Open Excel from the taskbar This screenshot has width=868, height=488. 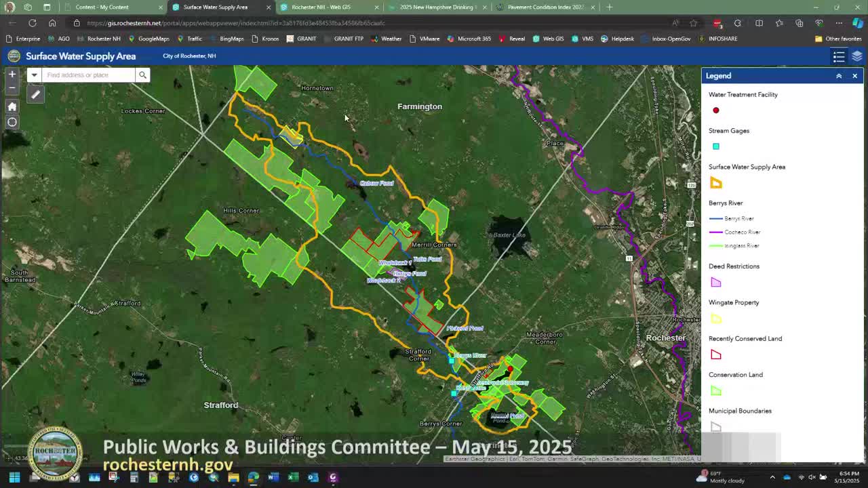pos(293,477)
